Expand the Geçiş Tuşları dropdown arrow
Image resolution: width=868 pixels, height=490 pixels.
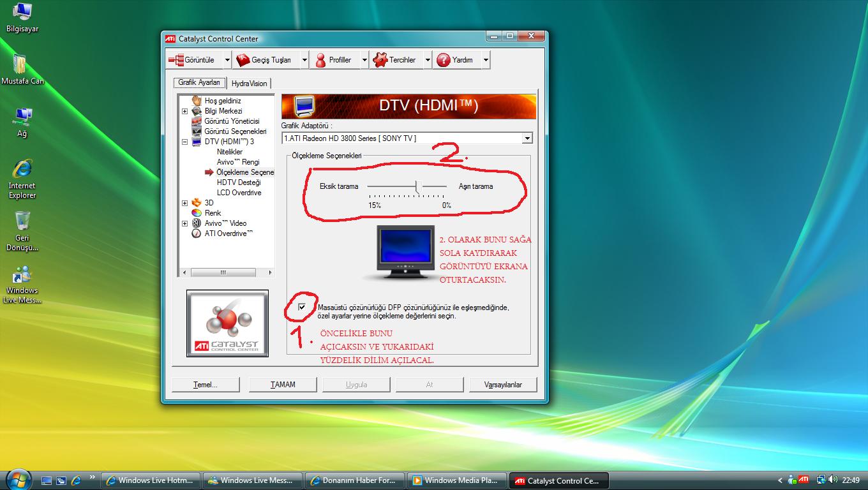(304, 60)
